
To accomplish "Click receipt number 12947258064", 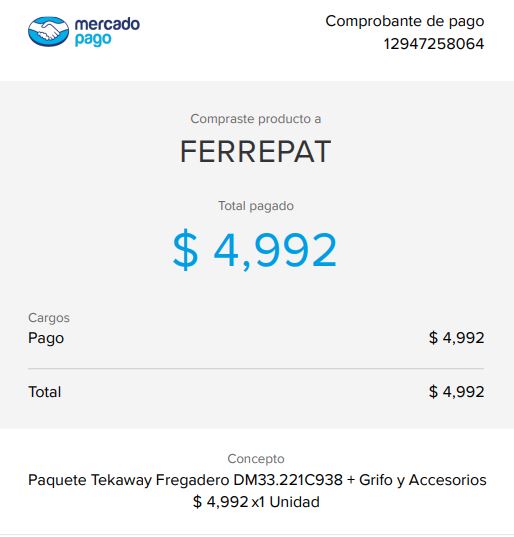I will click(x=434, y=44).
